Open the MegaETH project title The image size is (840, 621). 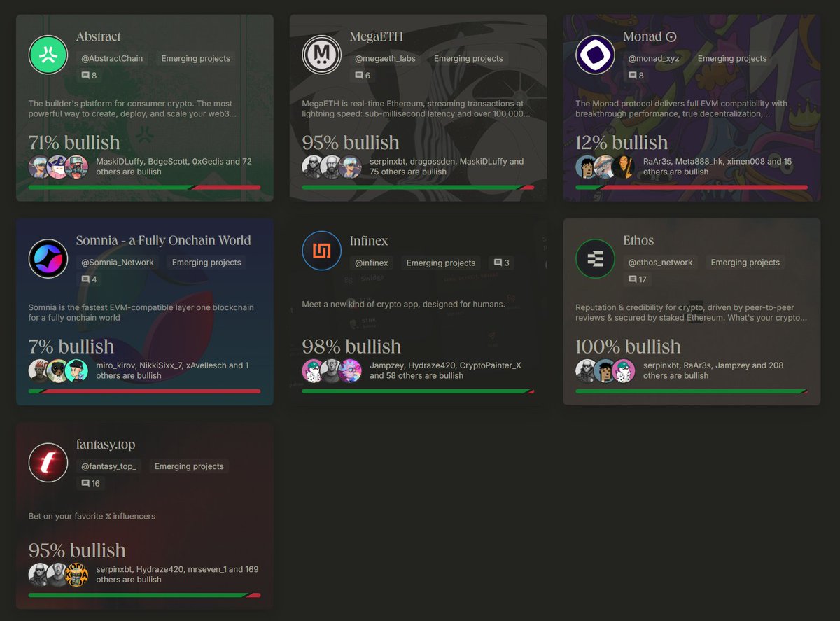[x=377, y=36]
